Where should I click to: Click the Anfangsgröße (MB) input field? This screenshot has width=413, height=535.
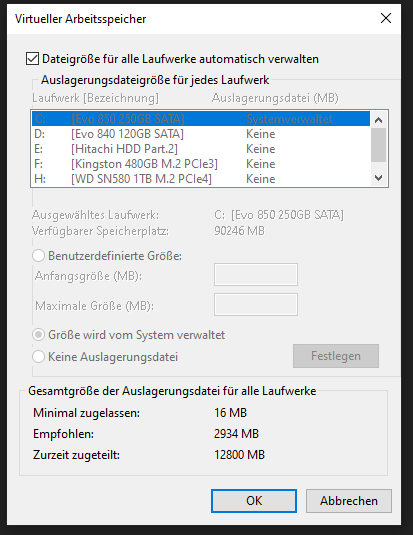[256, 274]
